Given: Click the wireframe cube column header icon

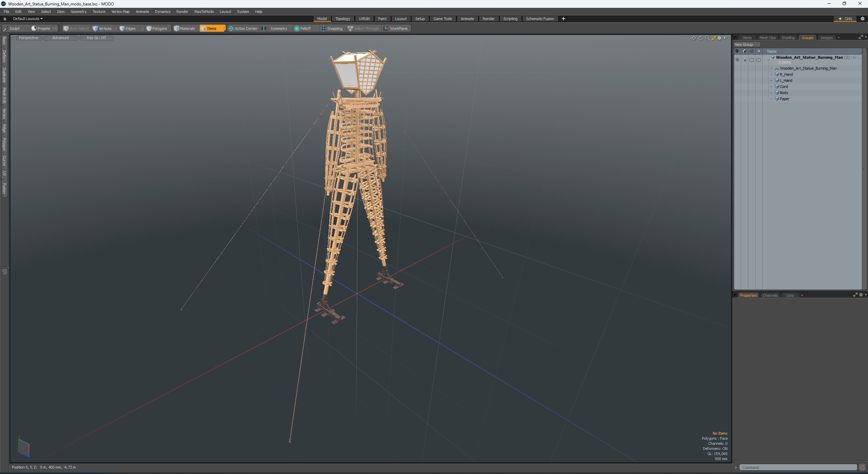Looking at the screenshot, I should (x=752, y=51).
